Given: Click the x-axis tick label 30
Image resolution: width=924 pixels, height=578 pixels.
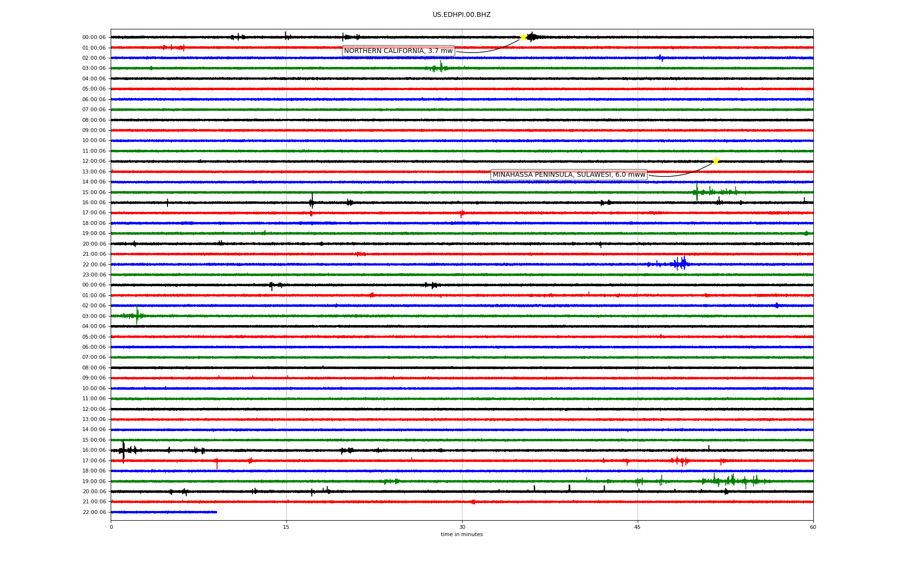Looking at the screenshot, I should click(x=462, y=527).
